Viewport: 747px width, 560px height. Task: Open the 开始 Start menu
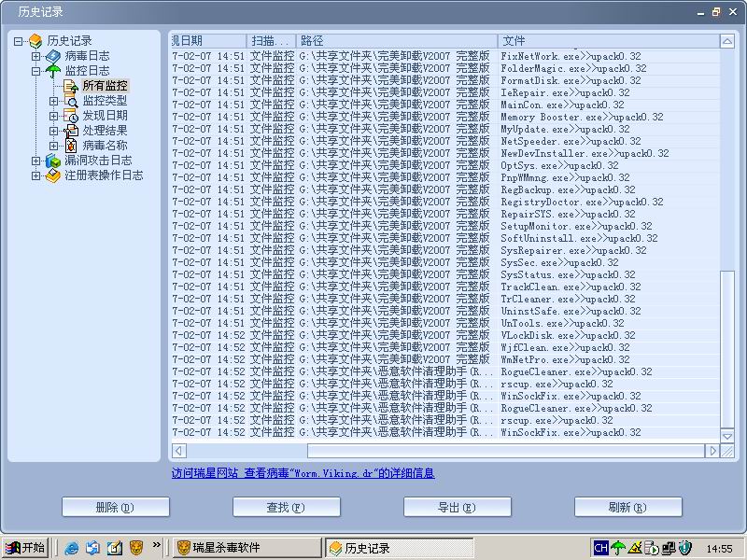tap(26, 548)
